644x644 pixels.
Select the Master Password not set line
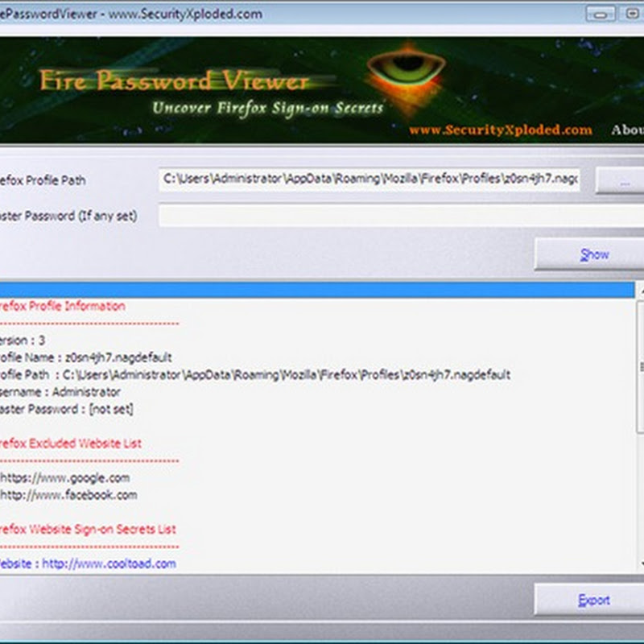coord(66,409)
